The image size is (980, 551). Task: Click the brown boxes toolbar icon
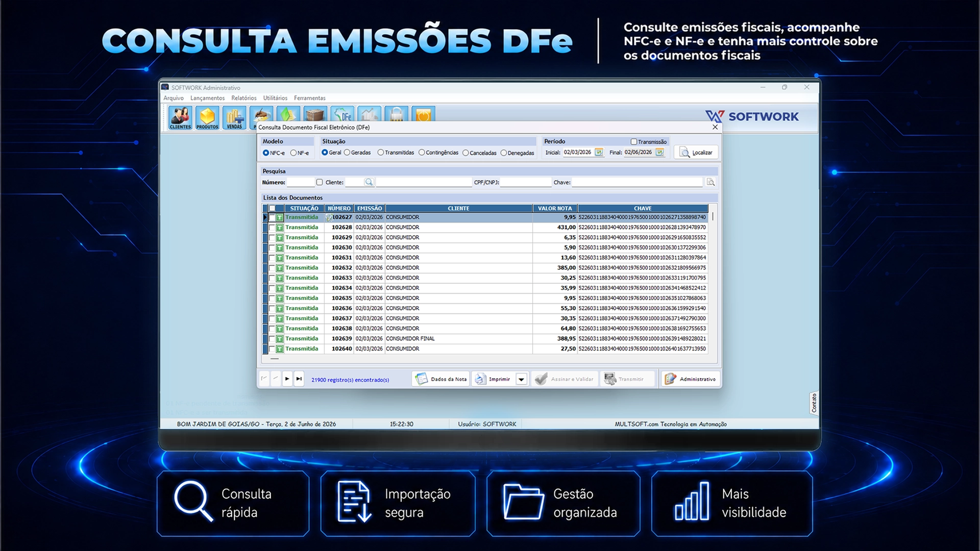tap(315, 114)
